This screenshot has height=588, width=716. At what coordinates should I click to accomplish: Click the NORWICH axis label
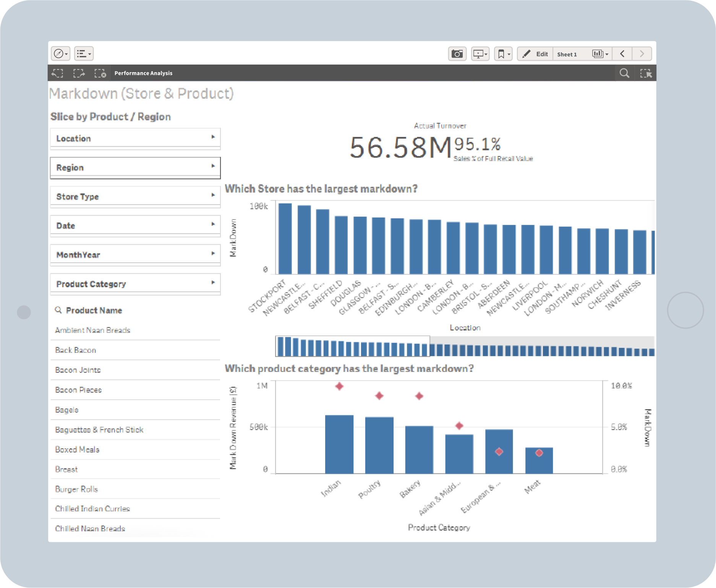pyautogui.click(x=588, y=293)
